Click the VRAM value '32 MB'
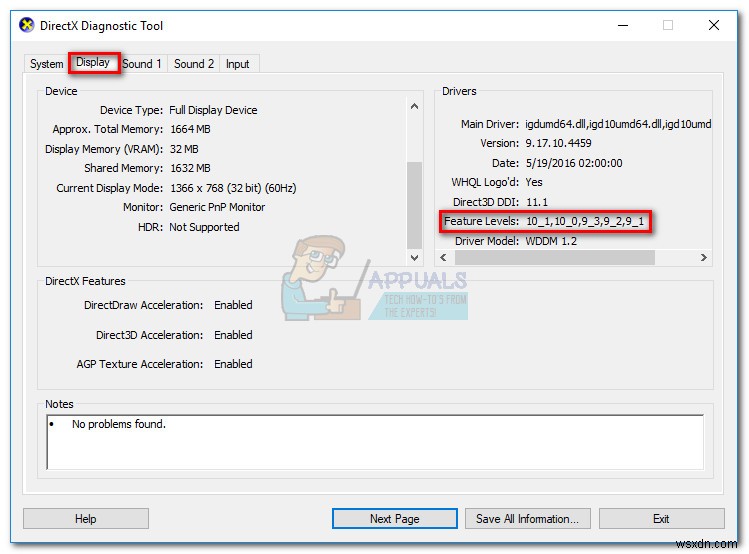 [184, 149]
